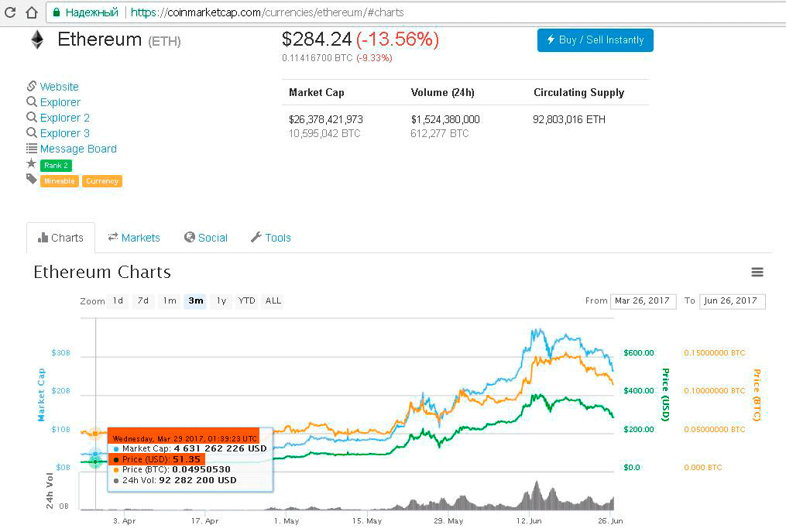Image resolution: width=786 pixels, height=532 pixels.
Task: Set chart zoom to YTD
Action: tap(246, 301)
